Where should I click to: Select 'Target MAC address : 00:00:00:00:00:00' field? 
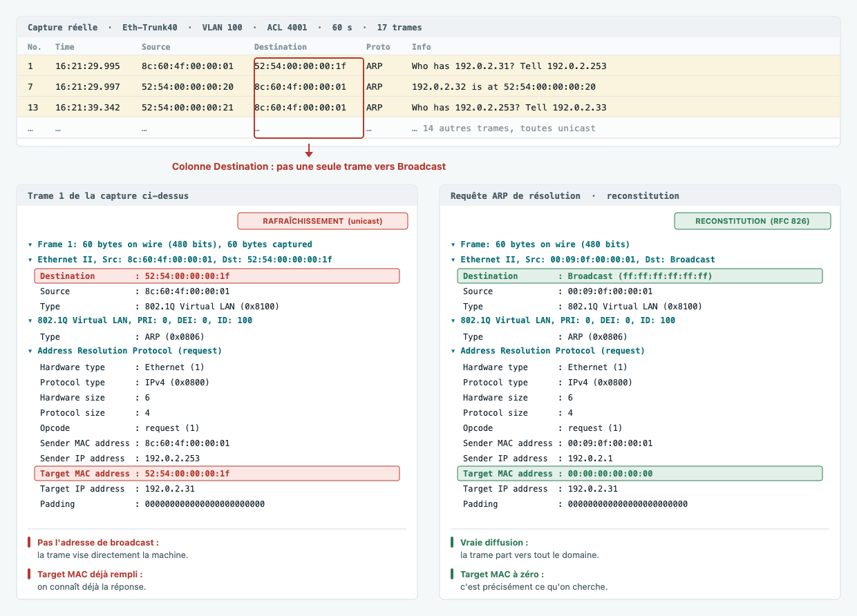pyautogui.click(x=640, y=474)
